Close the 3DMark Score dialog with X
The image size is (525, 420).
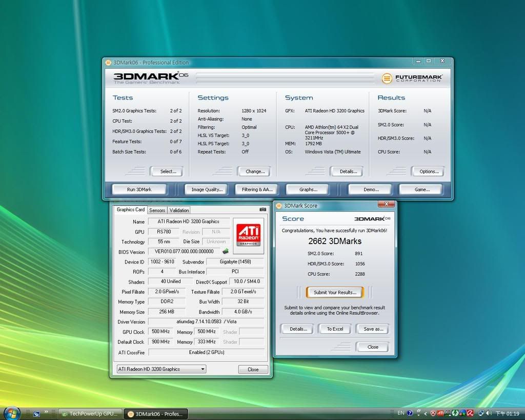click(386, 204)
